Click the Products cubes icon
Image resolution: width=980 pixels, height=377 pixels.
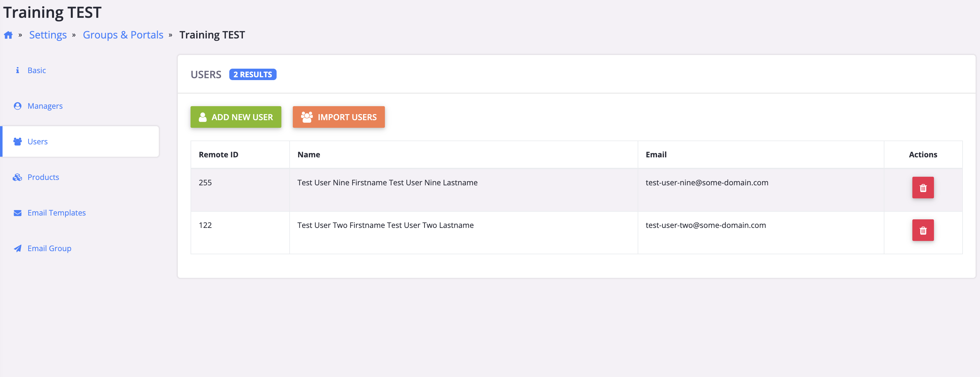point(17,177)
